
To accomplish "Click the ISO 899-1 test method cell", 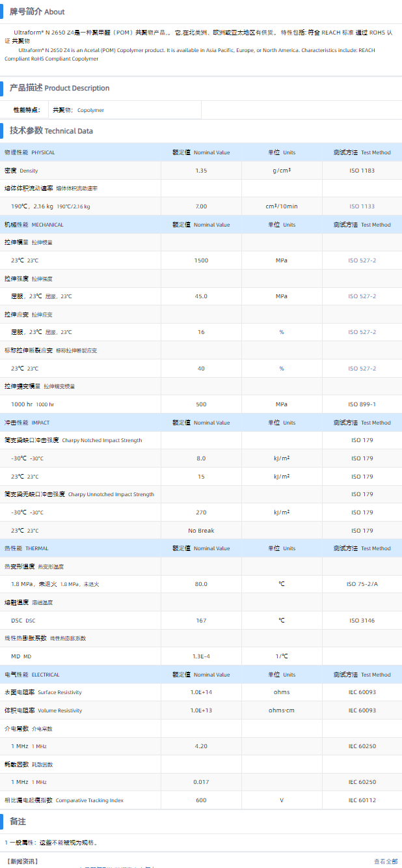I will (x=362, y=404).
